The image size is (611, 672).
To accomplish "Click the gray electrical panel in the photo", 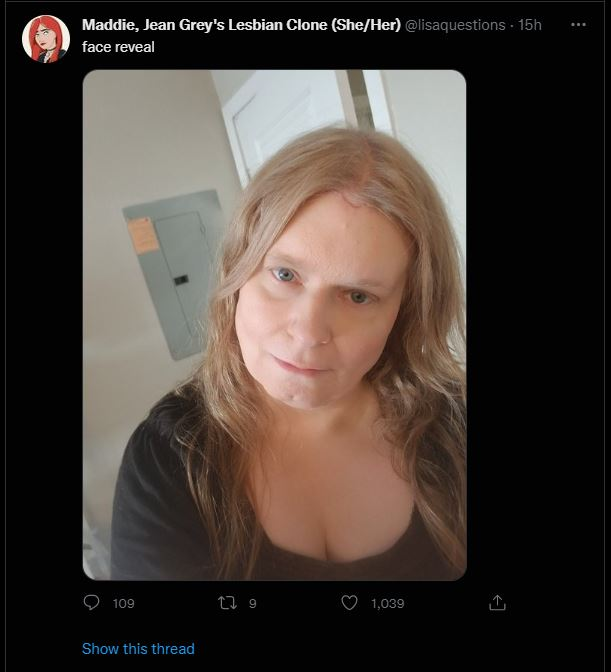I will (173, 274).
